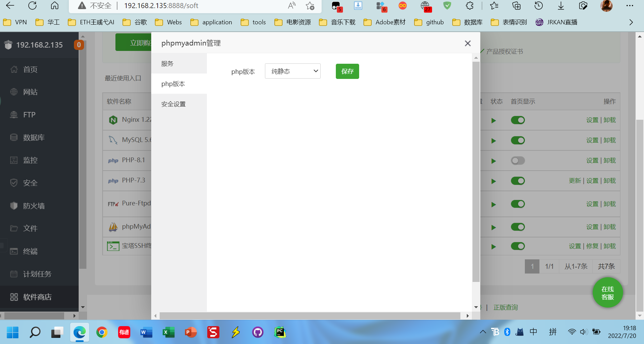Open the 网站 section in the sidebar
644x344 pixels.
click(x=30, y=92)
